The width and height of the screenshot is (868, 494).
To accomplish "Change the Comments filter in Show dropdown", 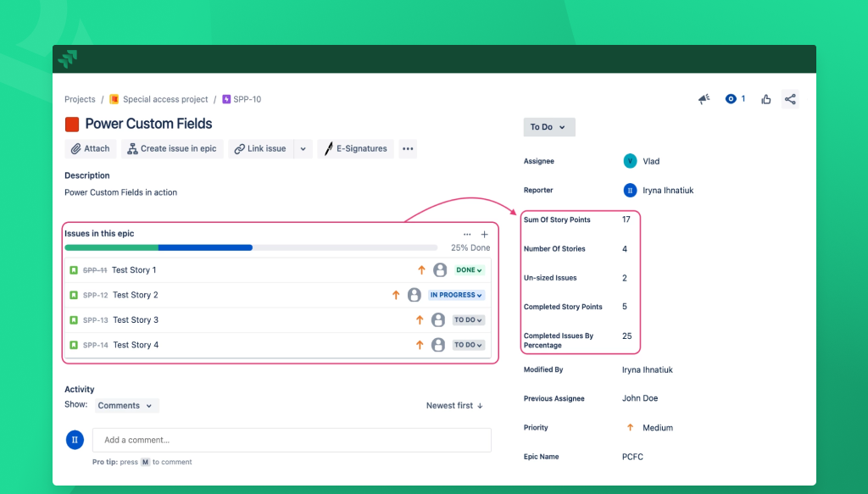I will pos(125,406).
